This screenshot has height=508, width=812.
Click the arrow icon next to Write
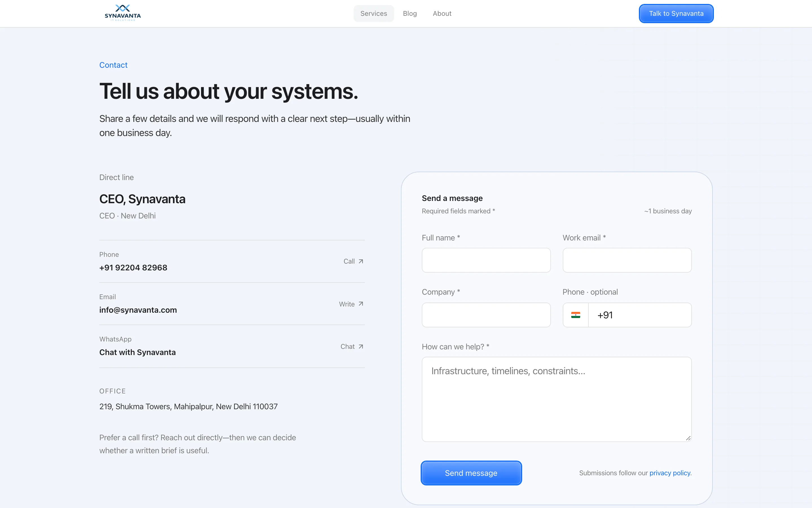click(361, 304)
